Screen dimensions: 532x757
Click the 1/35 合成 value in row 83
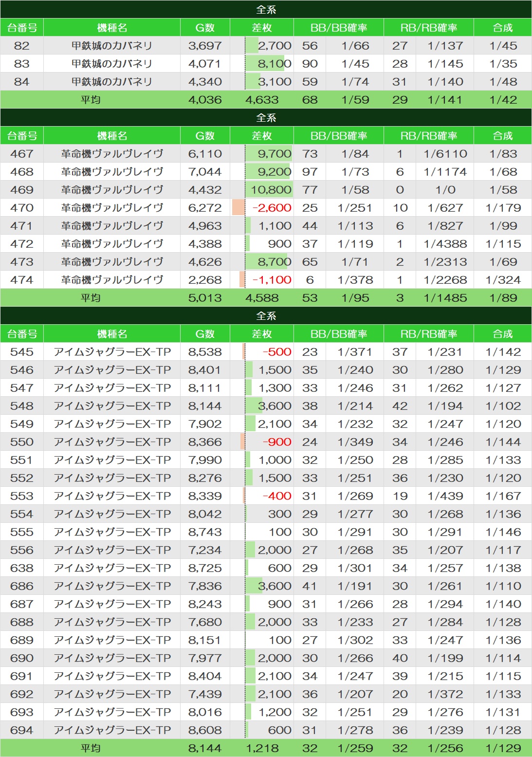pyautogui.click(x=503, y=64)
